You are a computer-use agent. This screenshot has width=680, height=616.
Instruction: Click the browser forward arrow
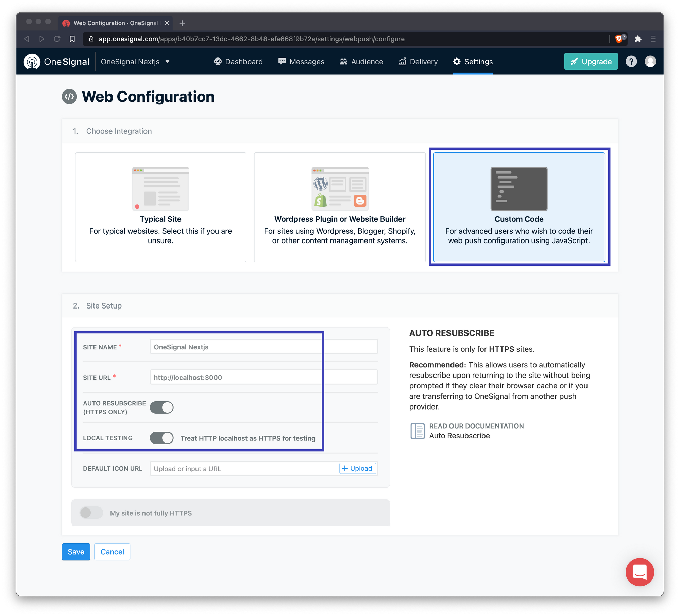pyautogui.click(x=41, y=39)
